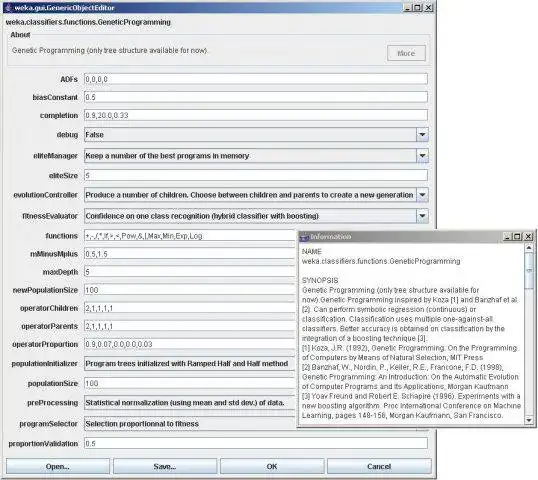
Task: Click the newPopulationSize input field
Action: (x=189, y=290)
